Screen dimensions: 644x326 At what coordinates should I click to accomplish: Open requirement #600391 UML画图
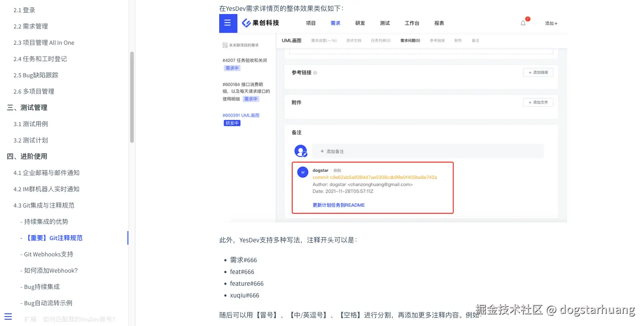click(241, 115)
